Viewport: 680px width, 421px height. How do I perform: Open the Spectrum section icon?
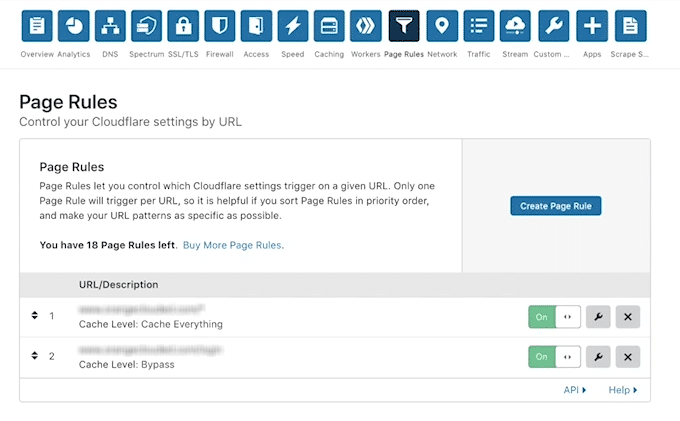(147, 26)
